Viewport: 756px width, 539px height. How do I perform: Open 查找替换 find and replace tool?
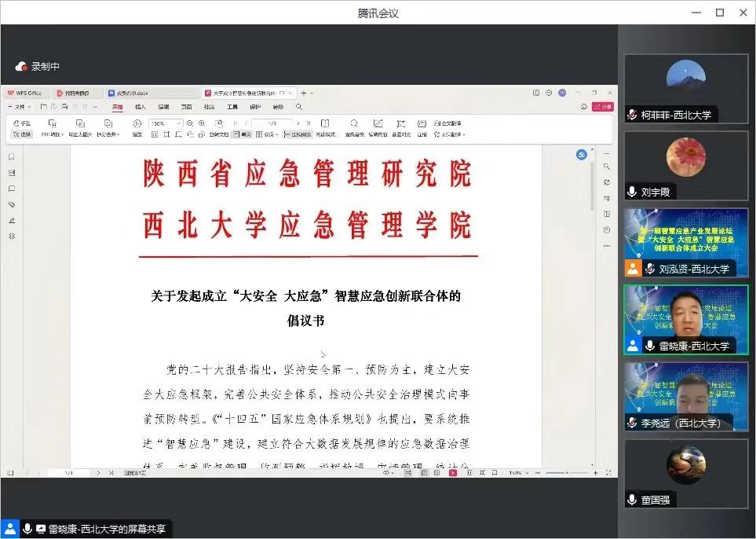(x=354, y=124)
